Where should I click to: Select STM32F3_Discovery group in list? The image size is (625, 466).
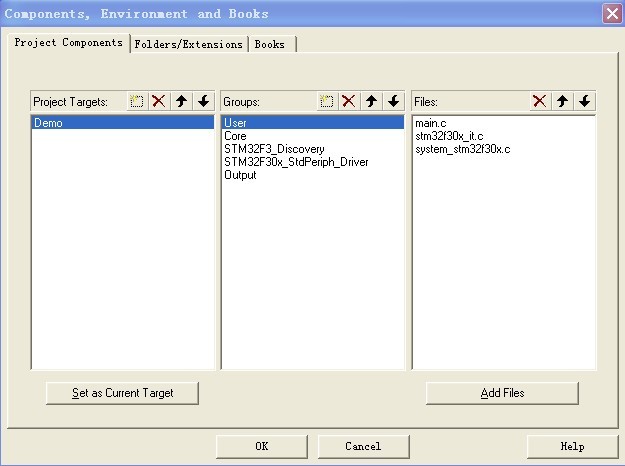click(274, 149)
